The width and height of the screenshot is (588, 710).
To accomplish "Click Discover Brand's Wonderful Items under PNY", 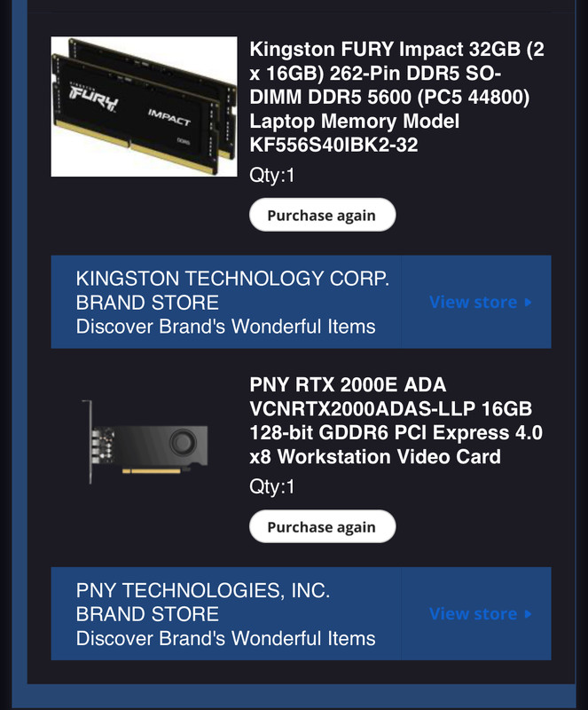I will (225, 638).
